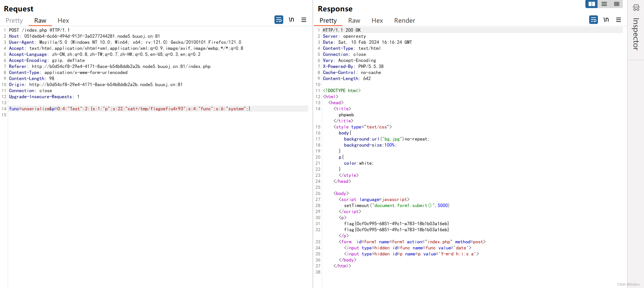Viewport: 644px width, 288px height.
Task: Toggle word wrap in Request pane
Action: click(279, 20)
